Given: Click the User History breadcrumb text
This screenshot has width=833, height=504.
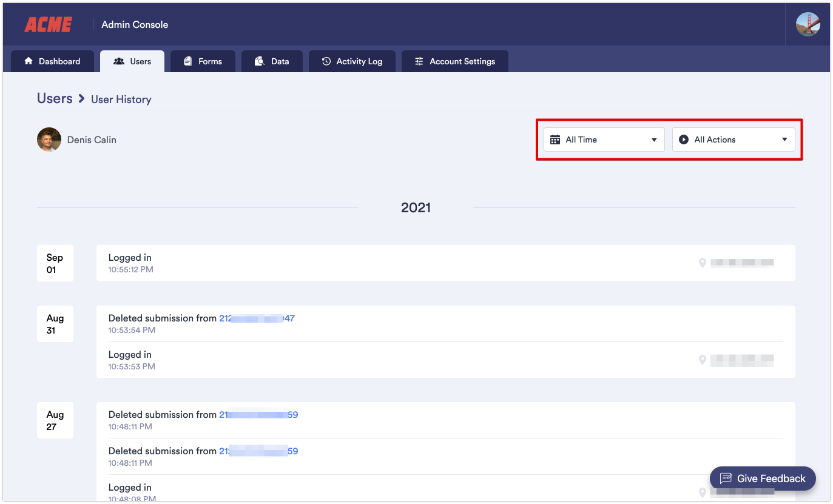Looking at the screenshot, I should (x=121, y=99).
